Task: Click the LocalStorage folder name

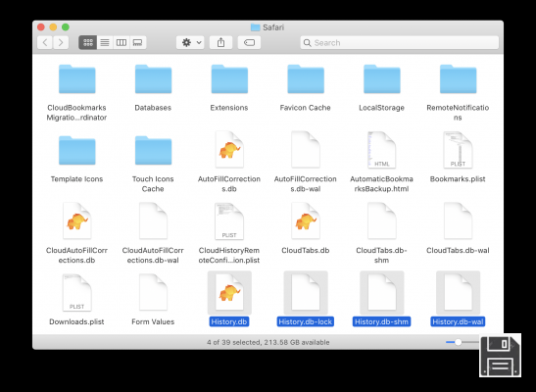Action: point(381,108)
